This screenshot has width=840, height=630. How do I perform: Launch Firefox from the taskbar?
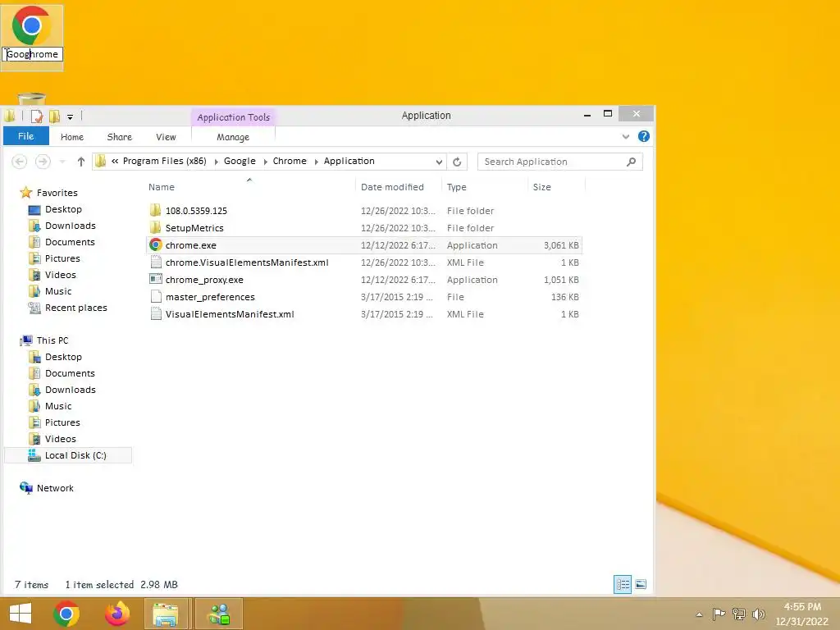point(117,614)
